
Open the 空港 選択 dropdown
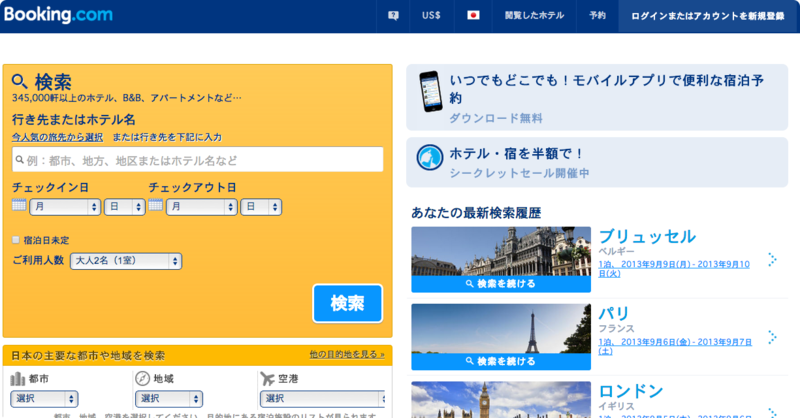322,399
